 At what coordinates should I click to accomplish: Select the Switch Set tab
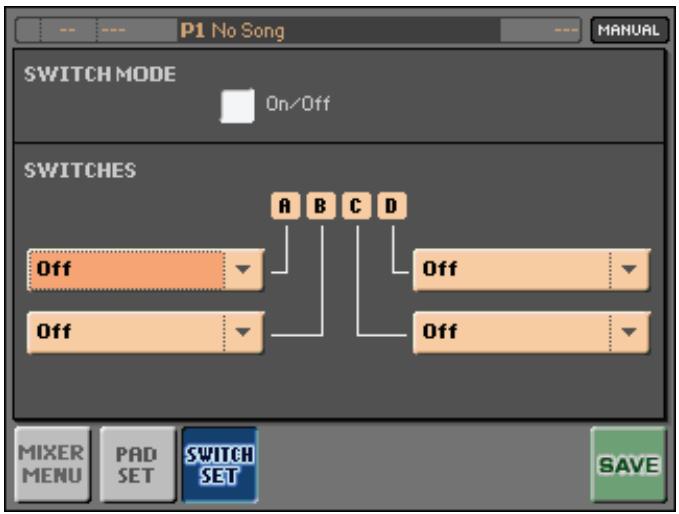(220, 464)
